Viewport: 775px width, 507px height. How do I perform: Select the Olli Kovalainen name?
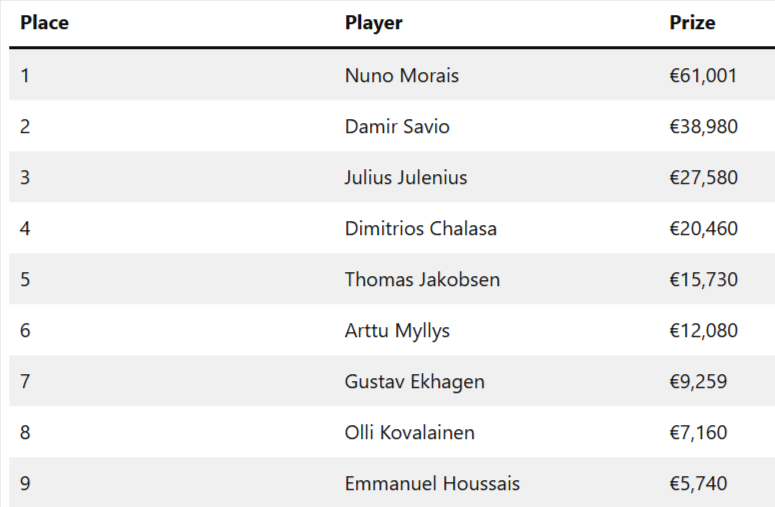coord(409,432)
